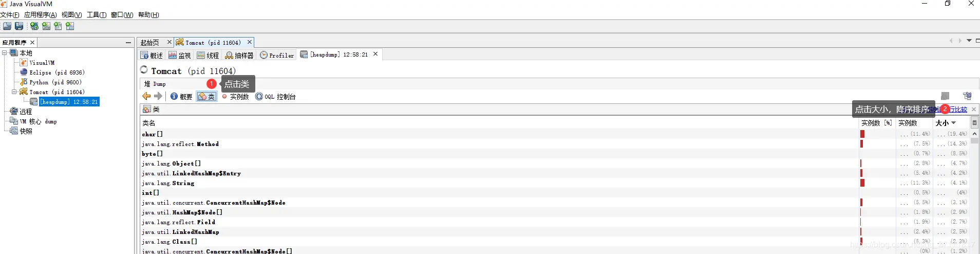The image size is (980, 254).
Task: Switch to the 监视 monitor tab
Action: point(180,56)
